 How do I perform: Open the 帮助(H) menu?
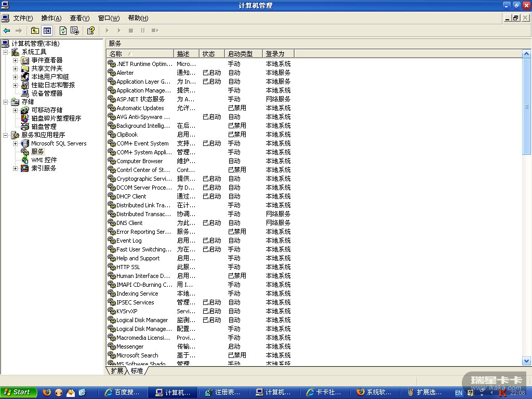pos(138,18)
